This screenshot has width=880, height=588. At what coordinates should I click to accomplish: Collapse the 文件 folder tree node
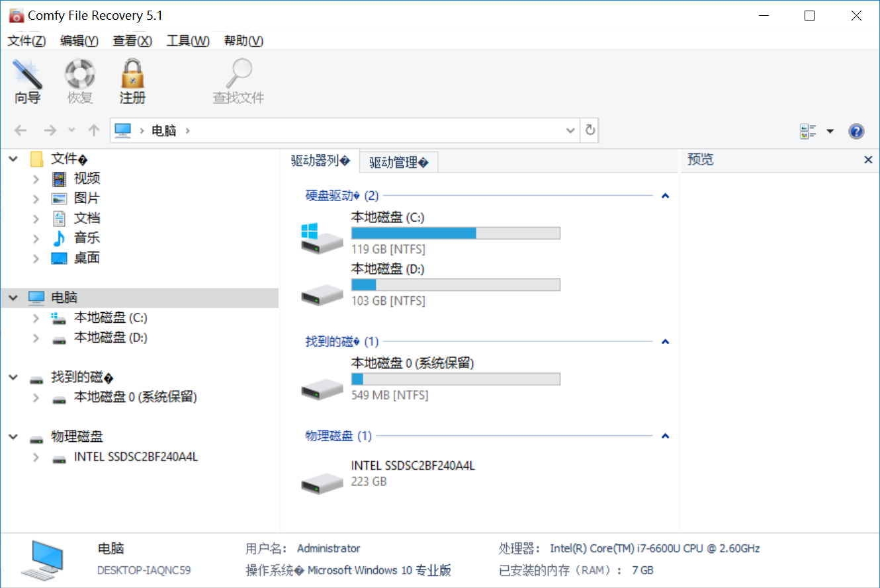click(x=13, y=159)
